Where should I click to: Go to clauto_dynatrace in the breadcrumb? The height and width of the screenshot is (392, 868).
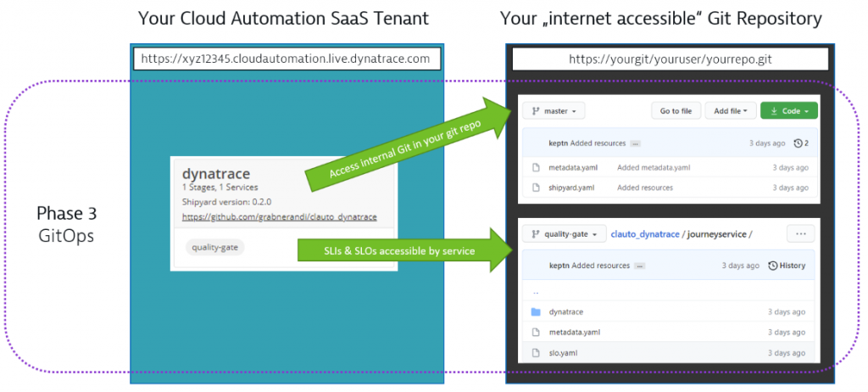[x=644, y=234]
